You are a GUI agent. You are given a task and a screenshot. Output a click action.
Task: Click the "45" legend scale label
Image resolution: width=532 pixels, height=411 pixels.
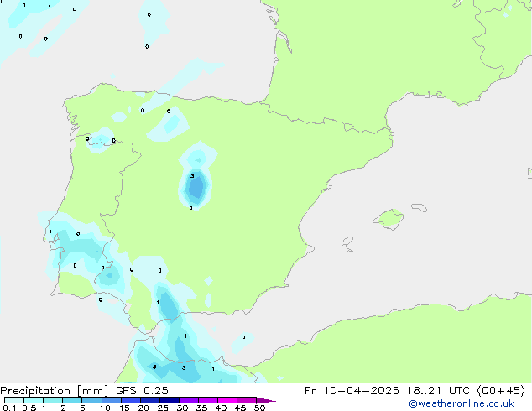pyautogui.click(x=240, y=408)
